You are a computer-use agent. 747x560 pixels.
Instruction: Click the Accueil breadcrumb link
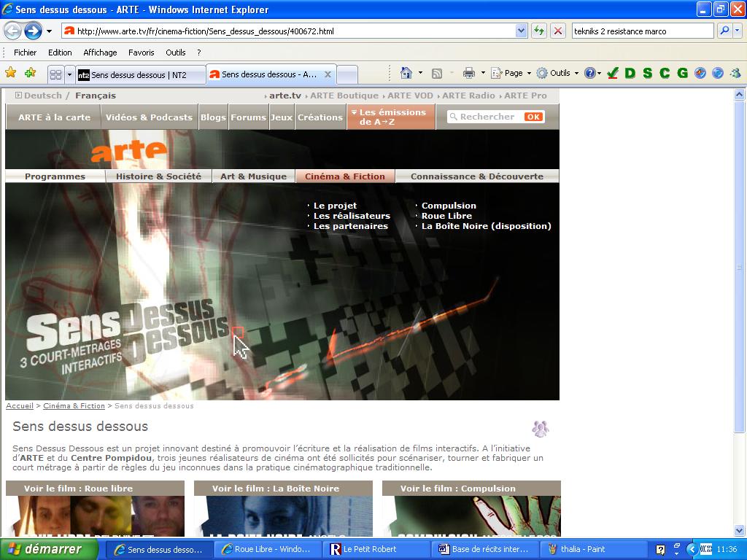20,405
